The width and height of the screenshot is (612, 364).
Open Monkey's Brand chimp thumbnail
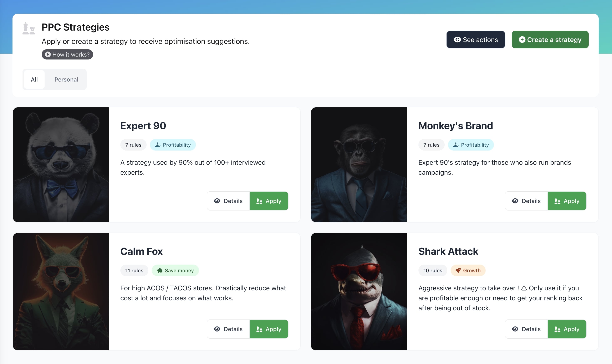click(359, 165)
